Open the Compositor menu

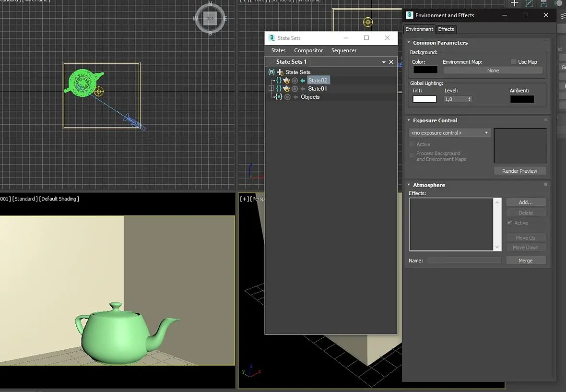pos(308,50)
